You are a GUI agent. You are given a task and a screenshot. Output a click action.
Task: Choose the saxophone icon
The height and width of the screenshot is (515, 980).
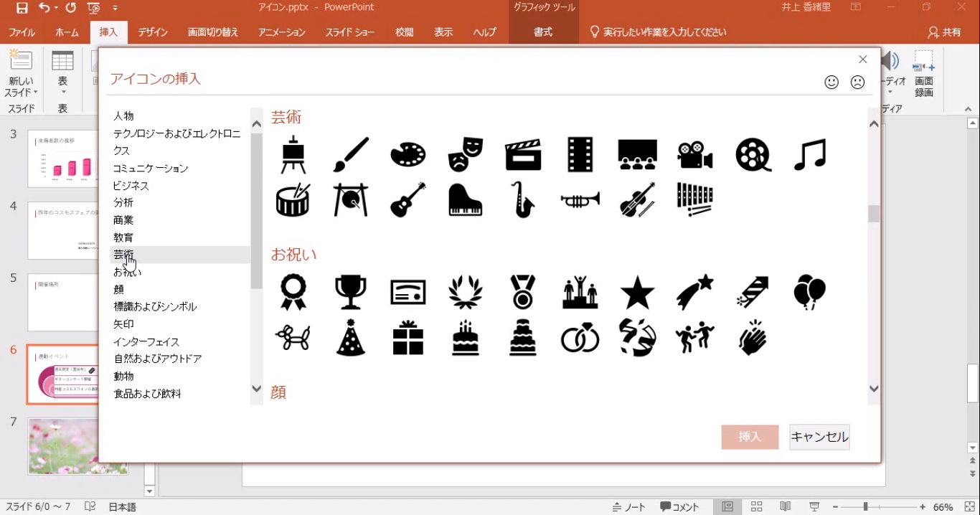[523, 199]
